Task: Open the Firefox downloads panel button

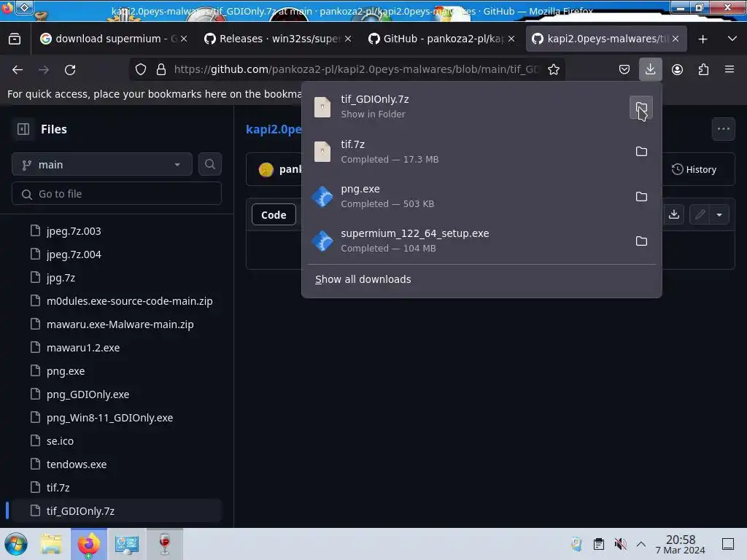Action: [x=650, y=69]
